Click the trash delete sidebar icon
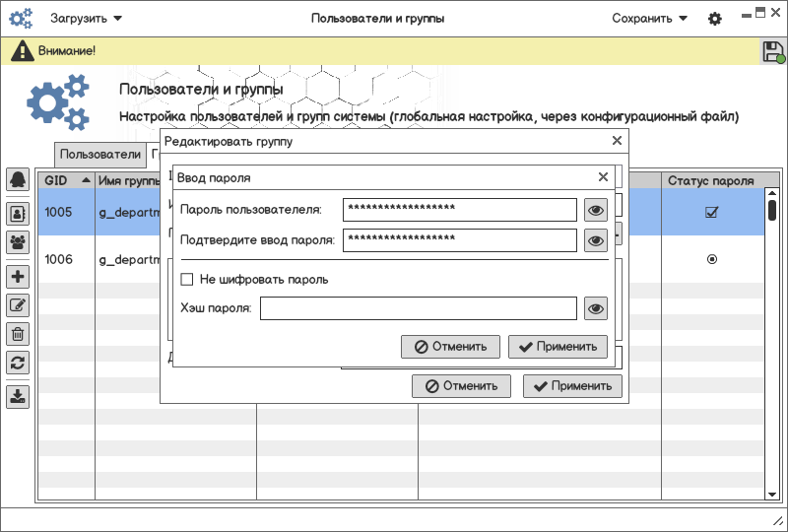The width and height of the screenshot is (788, 532). [18, 334]
